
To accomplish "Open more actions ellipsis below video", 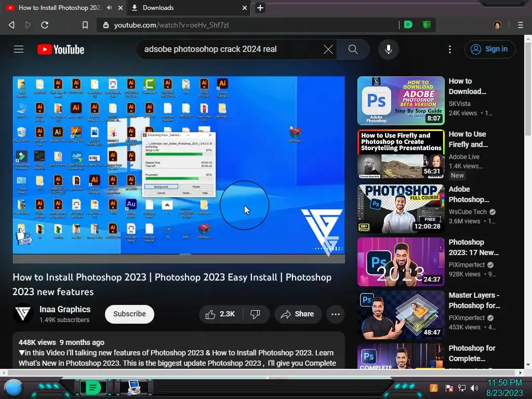I will point(336,314).
